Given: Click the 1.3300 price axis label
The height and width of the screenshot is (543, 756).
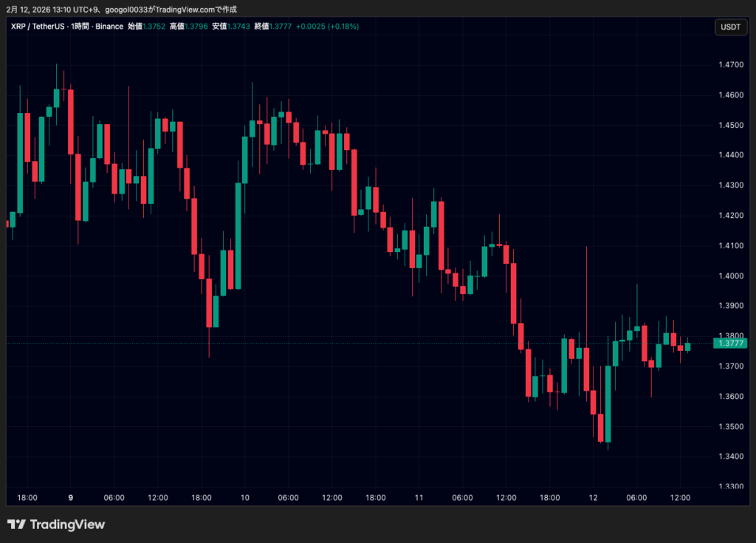Looking at the screenshot, I should 729,487.
